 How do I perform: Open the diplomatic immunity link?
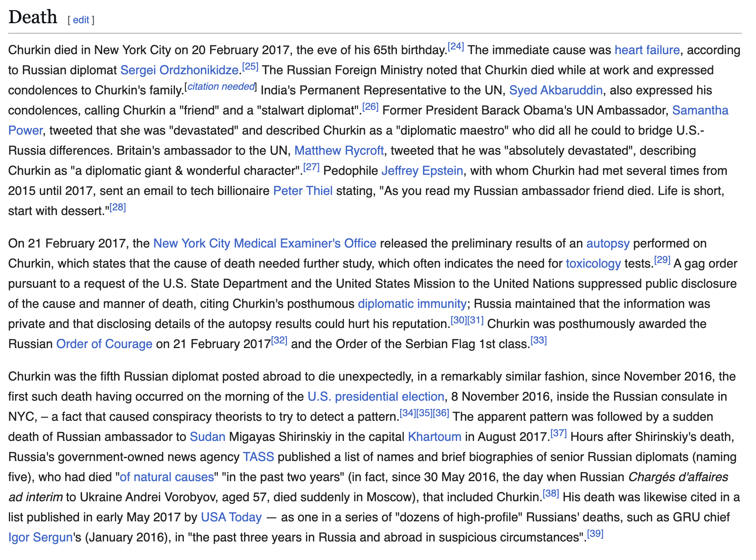[412, 304]
